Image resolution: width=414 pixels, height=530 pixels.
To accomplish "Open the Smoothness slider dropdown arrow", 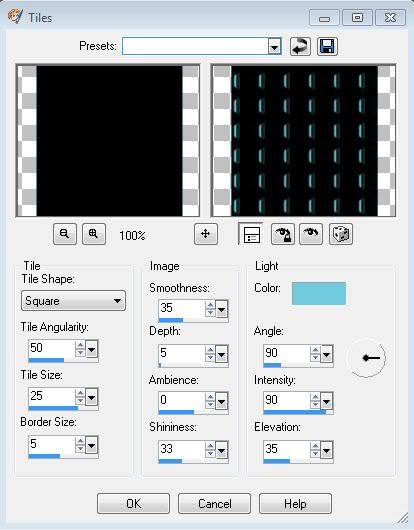I will [222, 309].
